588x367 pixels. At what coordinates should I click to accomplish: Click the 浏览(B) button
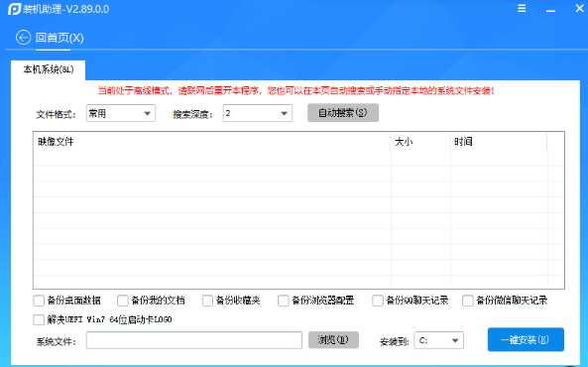click(333, 339)
